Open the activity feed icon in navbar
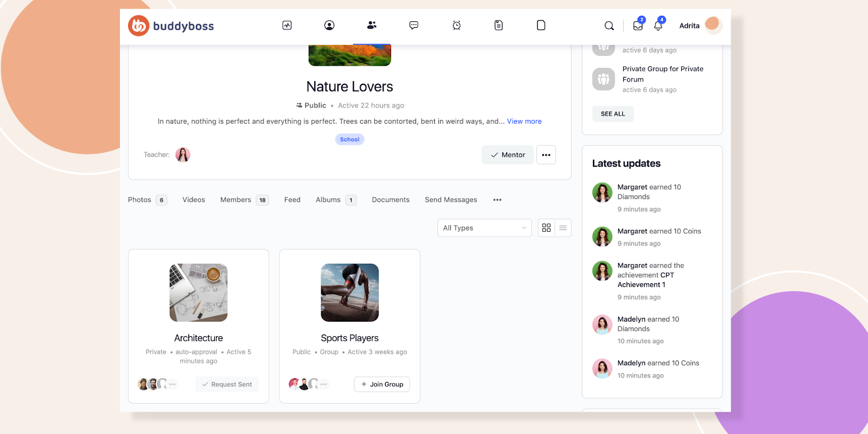 point(287,25)
